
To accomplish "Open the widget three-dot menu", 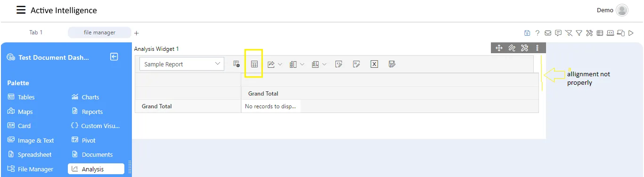I will click(538, 48).
